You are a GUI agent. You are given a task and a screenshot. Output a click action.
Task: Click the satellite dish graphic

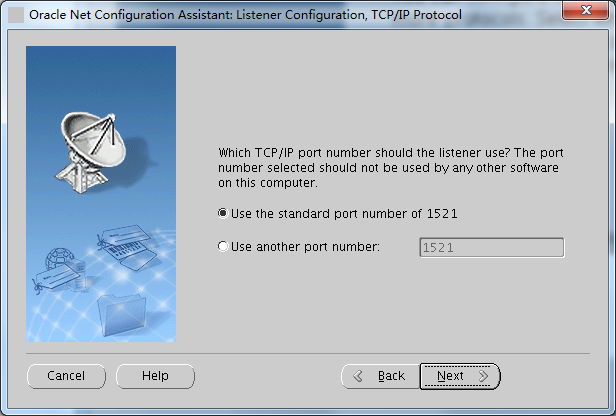click(x=92, y=152)
